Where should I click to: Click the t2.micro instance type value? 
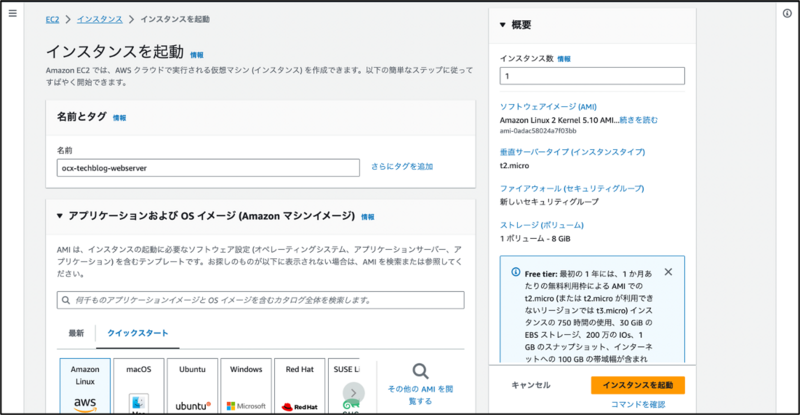pos(514,165)
